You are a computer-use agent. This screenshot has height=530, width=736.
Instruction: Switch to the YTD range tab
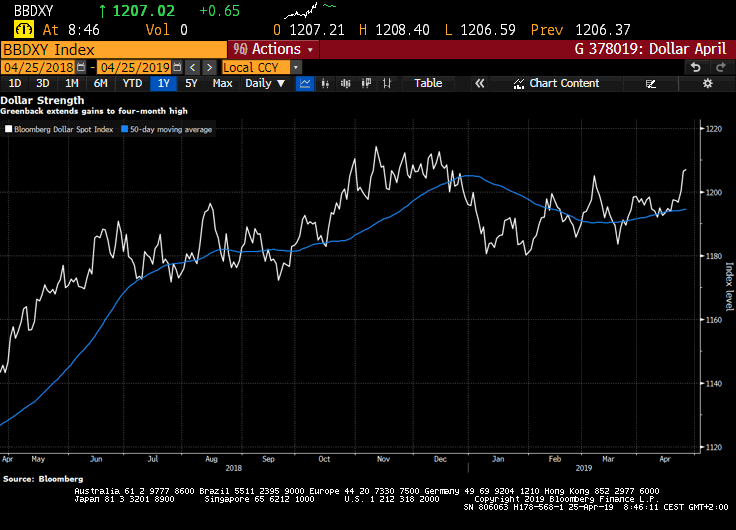pyautogui.click(x=132, y=84)
